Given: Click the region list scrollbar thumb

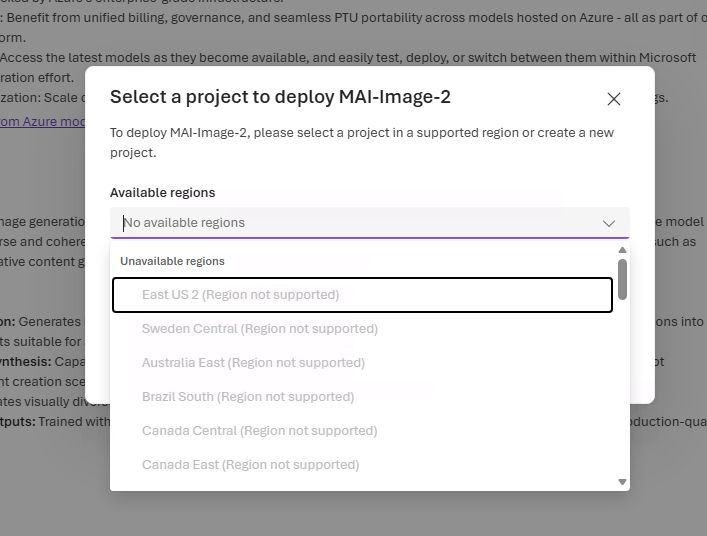Looking at the screenshot, I should (622, 279).
